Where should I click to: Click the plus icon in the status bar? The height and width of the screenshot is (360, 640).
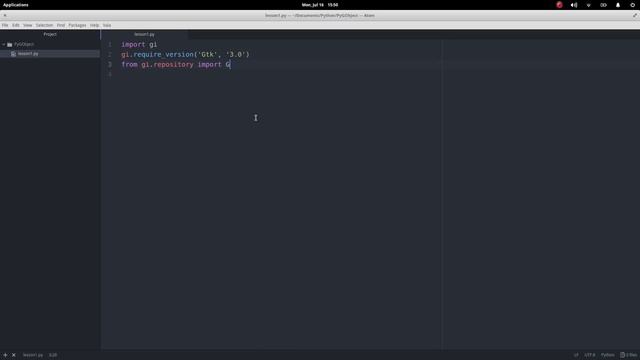coord(5,355)
